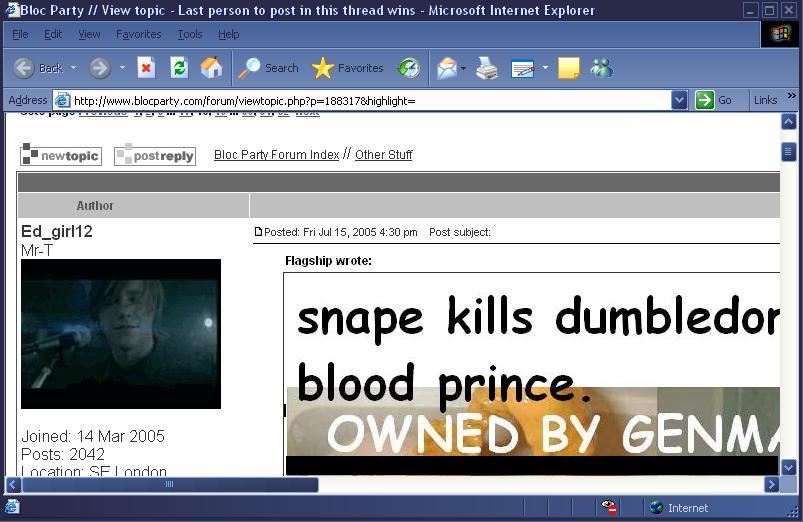The height and width of the screenshot is (522, 803).
Task: Click the newtopic button
Action: click(x=61, y=155)
